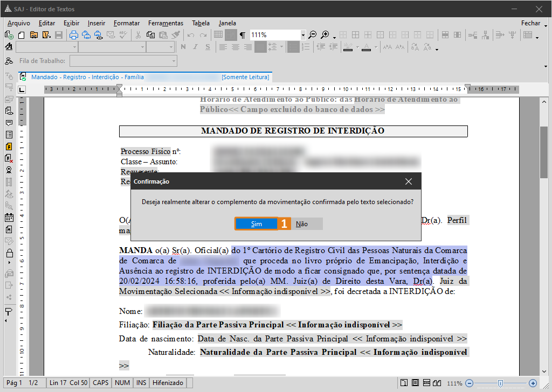Expand options arrow under the Fechar button
The height and width of the screenshot is (392, 552).
coord(546,26)
